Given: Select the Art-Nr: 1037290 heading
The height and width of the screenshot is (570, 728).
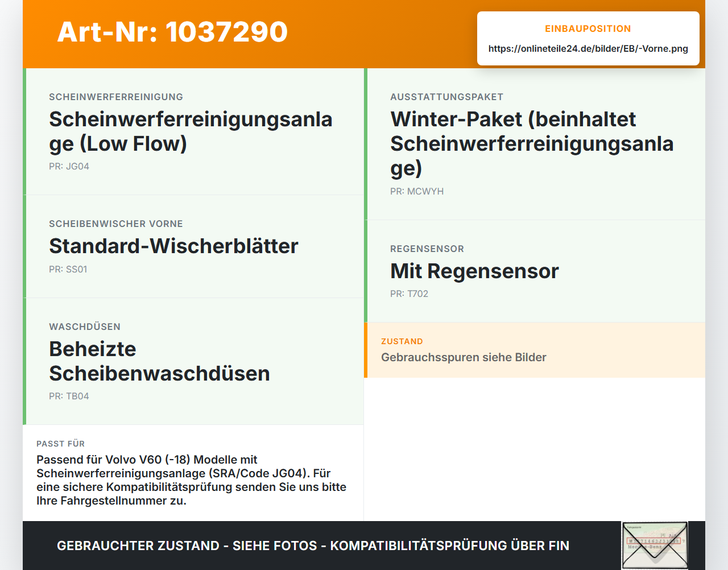Looking at the screenshot, I should pyautogui.click(x=172, y=32).
